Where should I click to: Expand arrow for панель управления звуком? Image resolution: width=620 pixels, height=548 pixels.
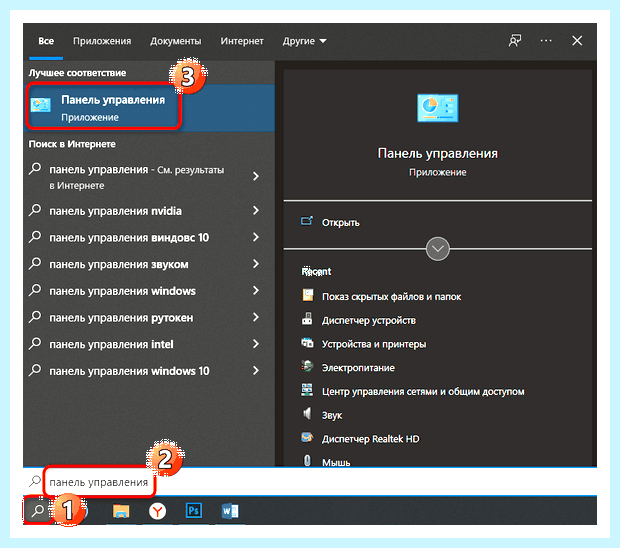click(x=256, y=264)
